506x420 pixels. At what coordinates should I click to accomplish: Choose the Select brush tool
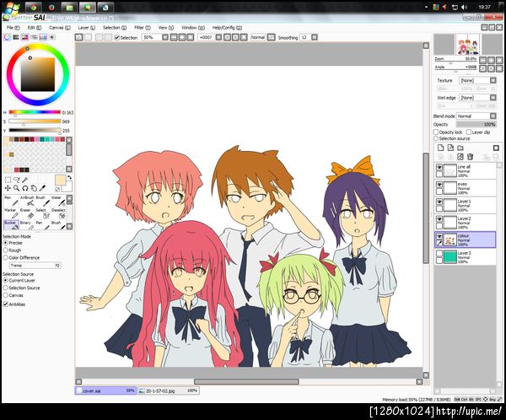tap(43, 213)
